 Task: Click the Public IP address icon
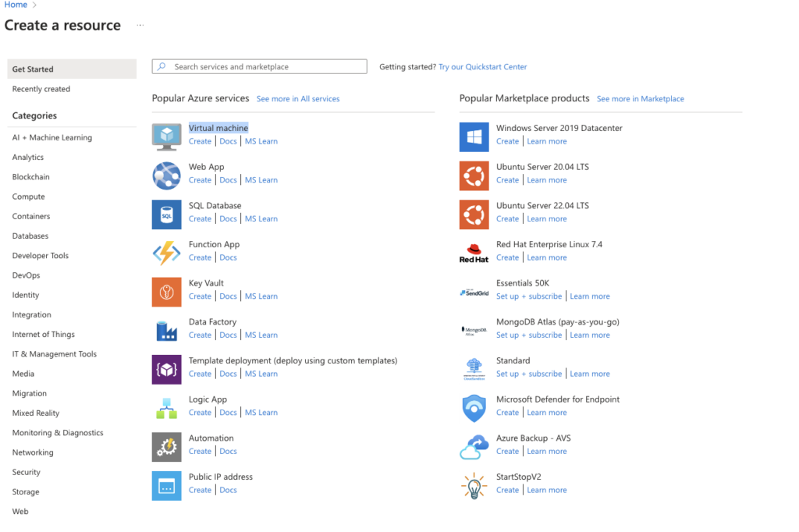(167, 485)
